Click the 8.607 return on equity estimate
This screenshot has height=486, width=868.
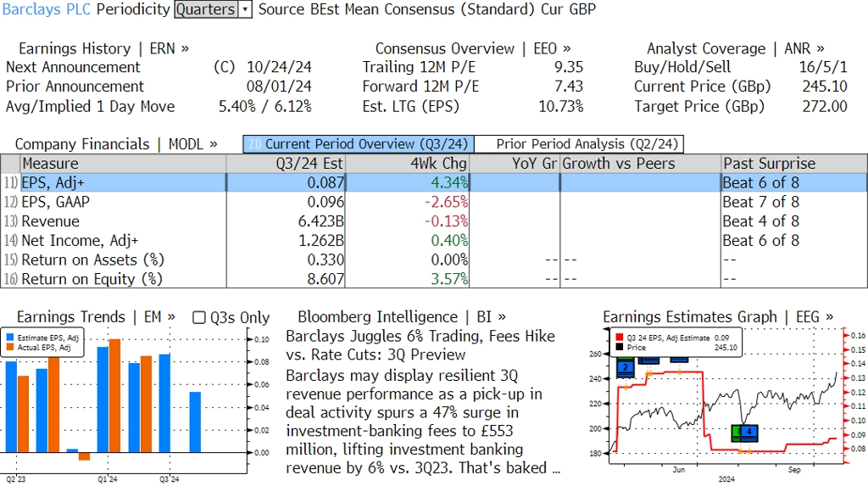(x=325, y=279)
